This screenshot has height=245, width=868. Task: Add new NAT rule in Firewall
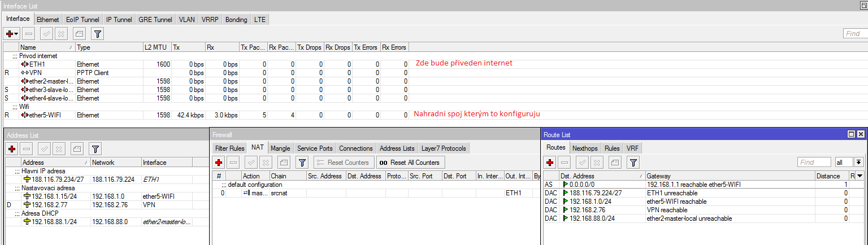(219, 163)
